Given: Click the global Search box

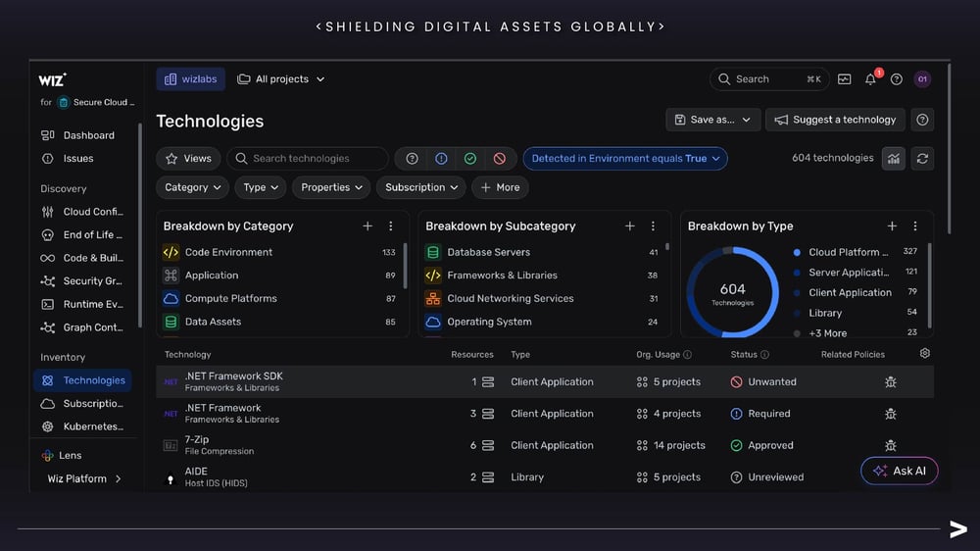Looking at the screenshot, I should pos(769,79).
